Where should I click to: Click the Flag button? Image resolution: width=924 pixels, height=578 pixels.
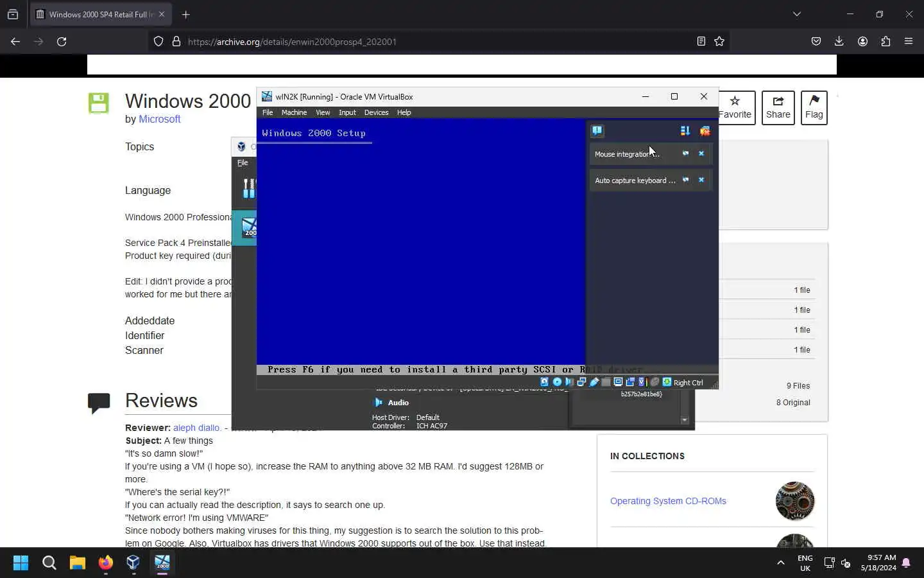(x=814, y=108)
